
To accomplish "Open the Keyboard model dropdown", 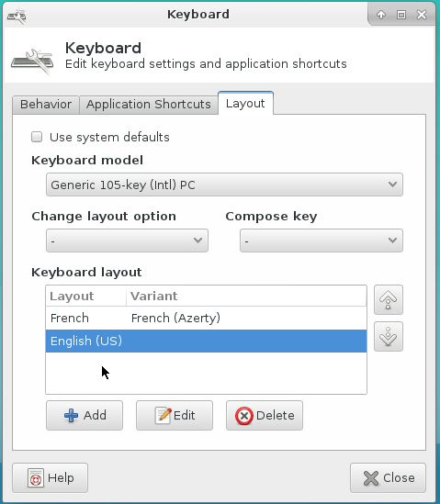I will point(224,185).
